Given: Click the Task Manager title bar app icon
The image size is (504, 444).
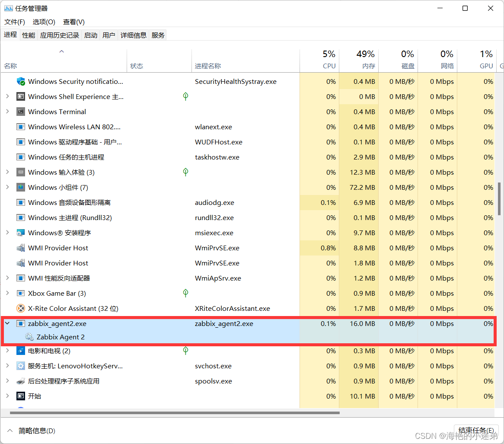Looking at the screenshot, I should tap(8, 8).
